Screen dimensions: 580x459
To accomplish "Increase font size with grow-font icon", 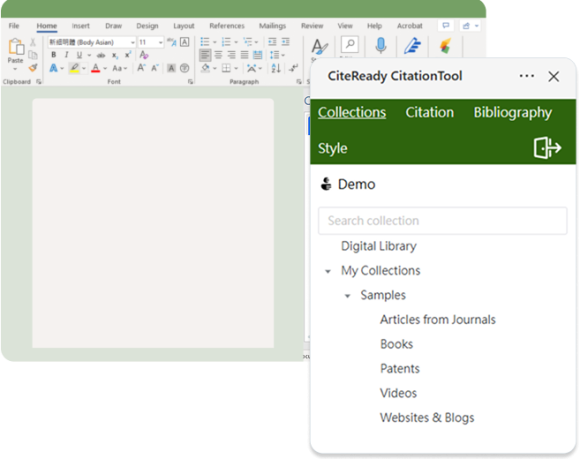I will click(141, 68).
